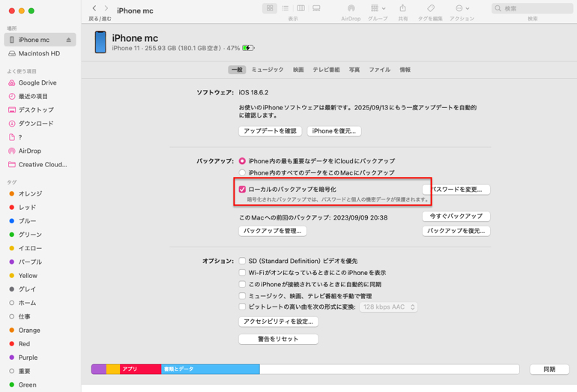The image size is (577, 392).
Task: Open the 128 kbps AAC bitrate dropdown
Action: [x=388, y=307]
